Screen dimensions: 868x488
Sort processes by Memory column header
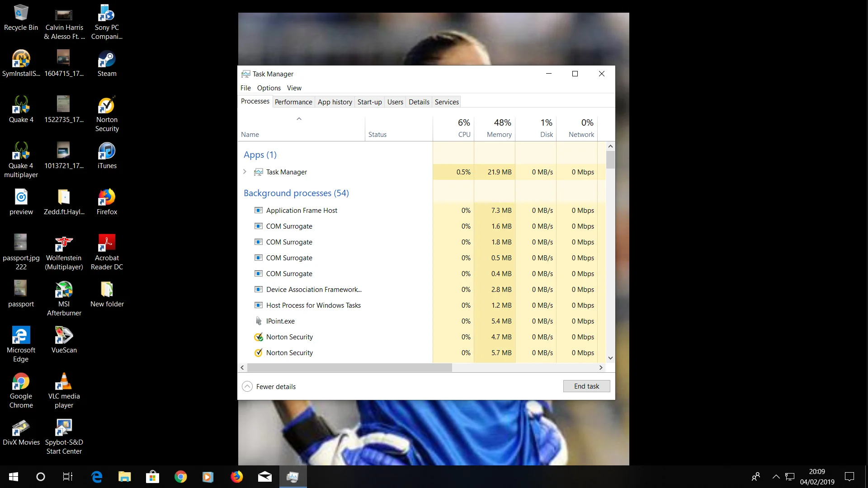[495, 129]
